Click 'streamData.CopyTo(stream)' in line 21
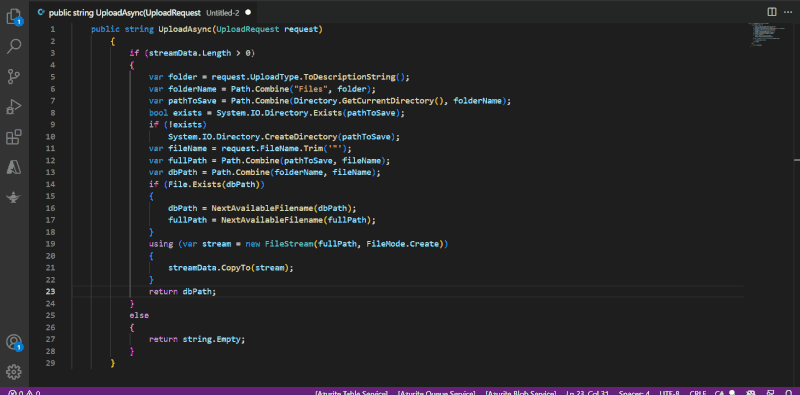 click(229, 267)
